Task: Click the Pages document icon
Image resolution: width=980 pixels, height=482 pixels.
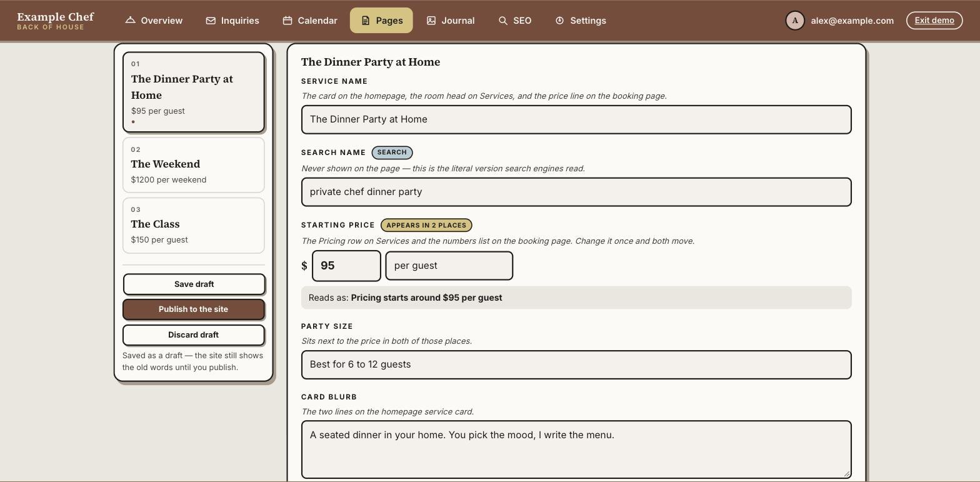Action: 366,21
